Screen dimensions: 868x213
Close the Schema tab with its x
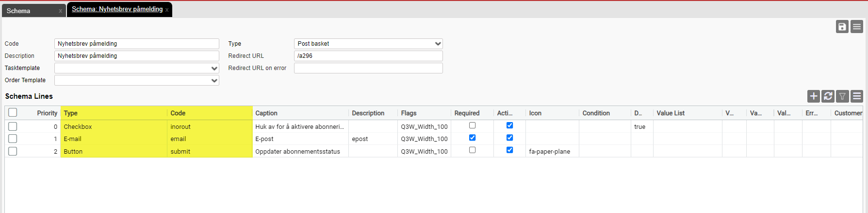(x=61, y=11)
